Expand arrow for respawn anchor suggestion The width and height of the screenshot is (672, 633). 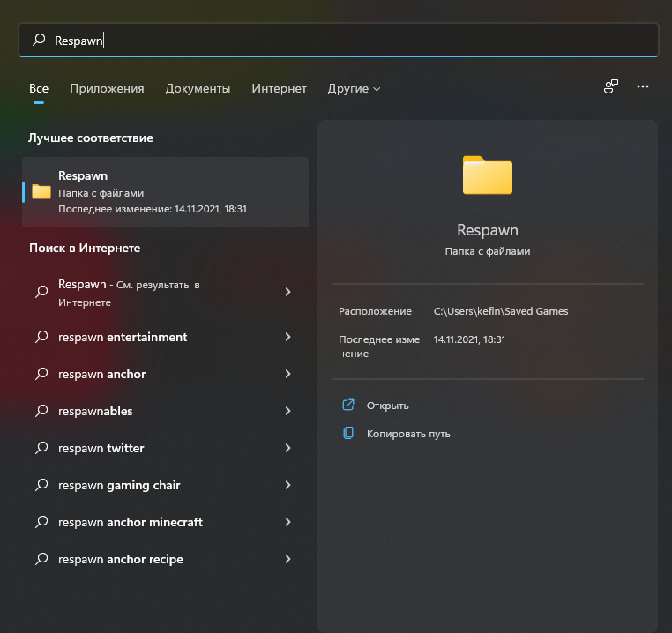287,375
